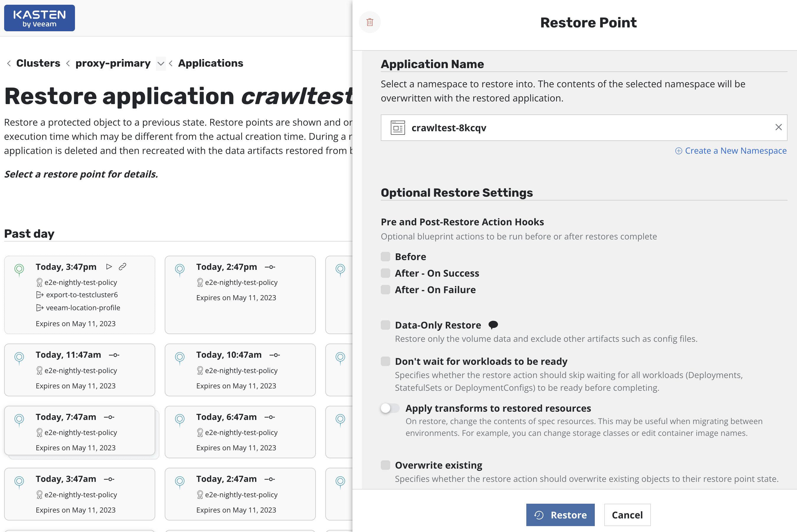Open the Applications breadcrumb
The image size is (797, 532).
210,63
